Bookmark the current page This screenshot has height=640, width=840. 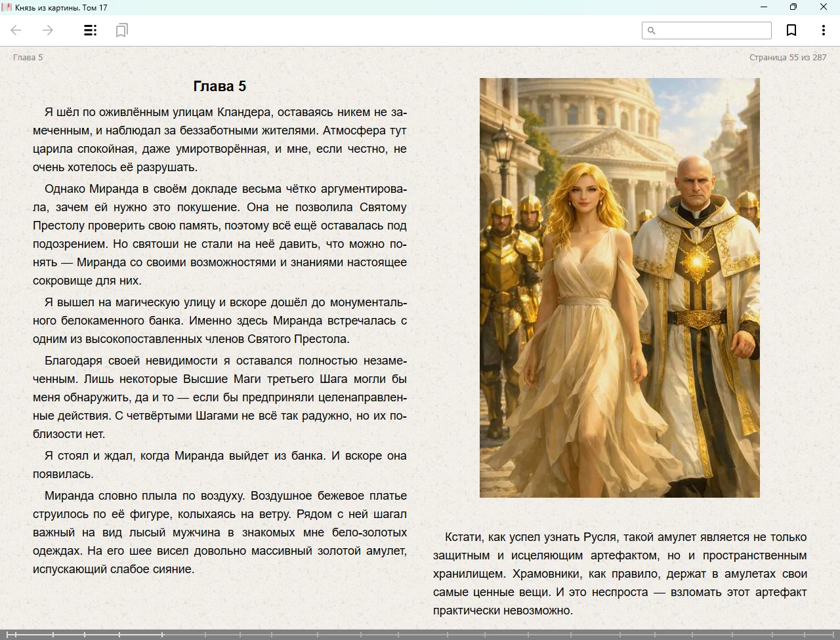coord(791,30)
